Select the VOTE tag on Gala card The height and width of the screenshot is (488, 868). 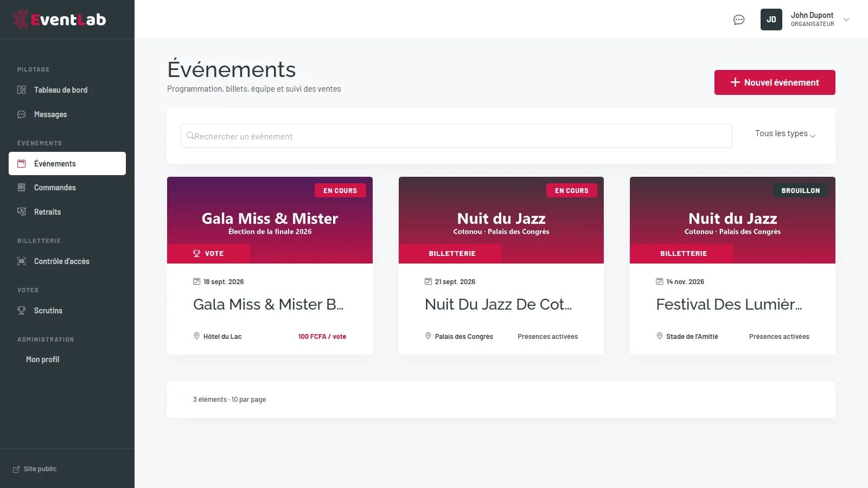point(208,253)
